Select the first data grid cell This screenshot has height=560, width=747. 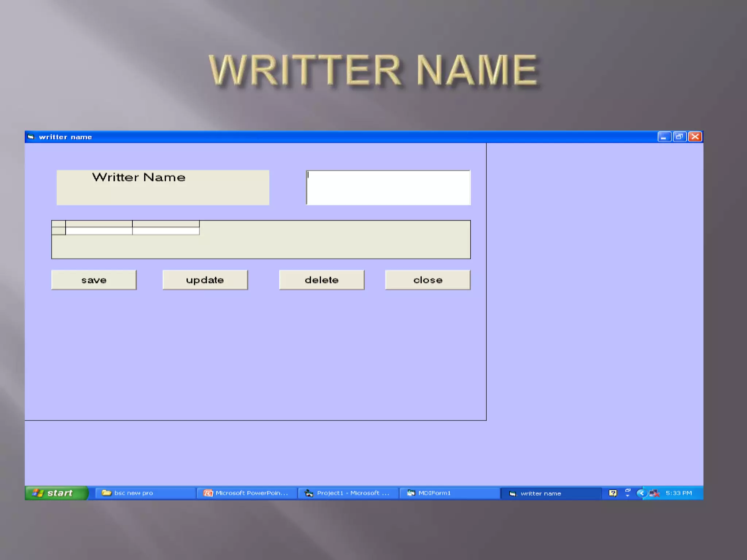tap(99, 231)
